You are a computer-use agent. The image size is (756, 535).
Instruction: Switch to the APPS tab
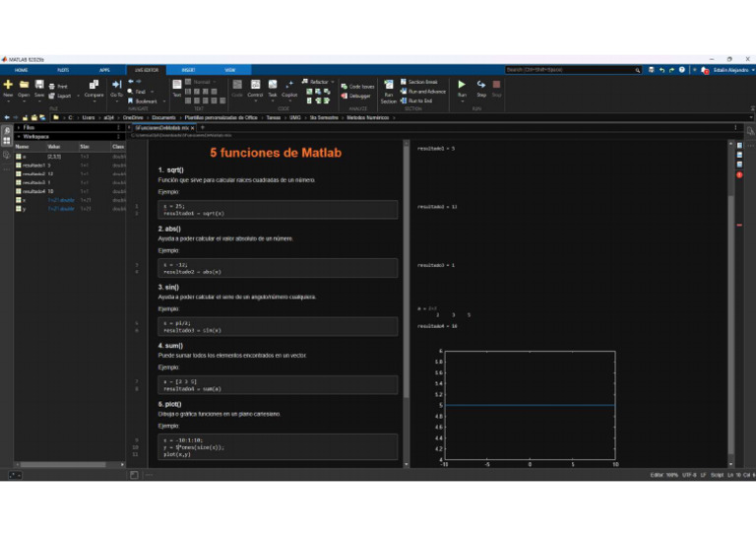point(104,70)
